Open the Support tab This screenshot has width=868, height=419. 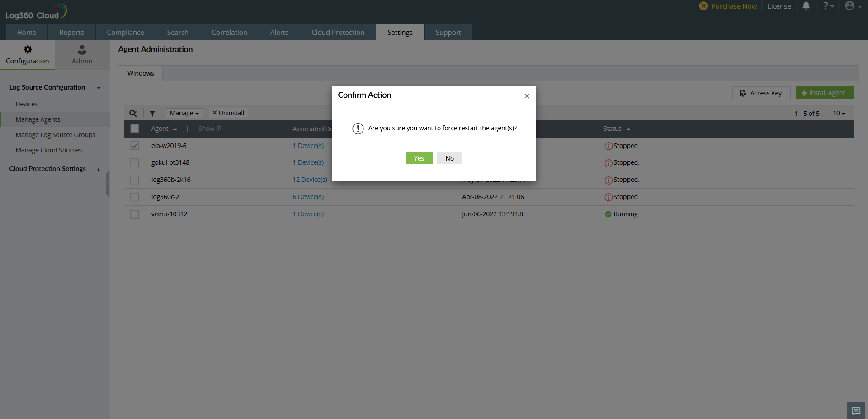click(448, 33)
